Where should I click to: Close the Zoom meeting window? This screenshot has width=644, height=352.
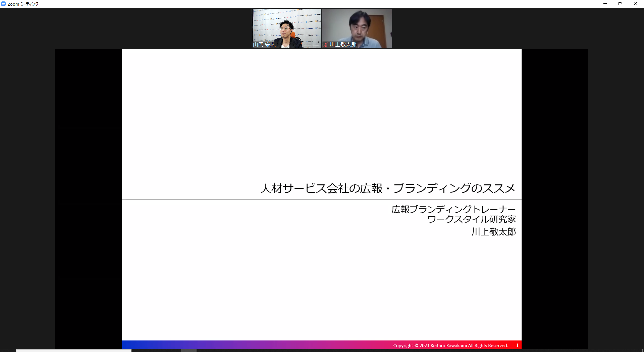click(x=636, y=4)
